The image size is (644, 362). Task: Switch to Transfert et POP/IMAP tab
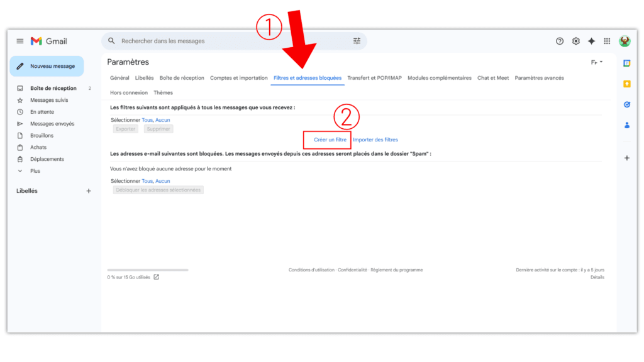(x=374, y=78)
